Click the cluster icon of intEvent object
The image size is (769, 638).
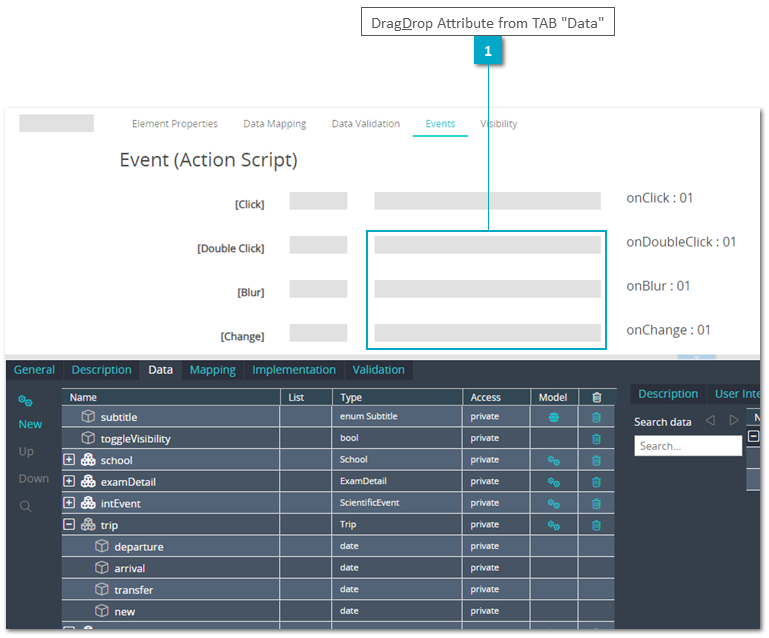click(88, 503)
